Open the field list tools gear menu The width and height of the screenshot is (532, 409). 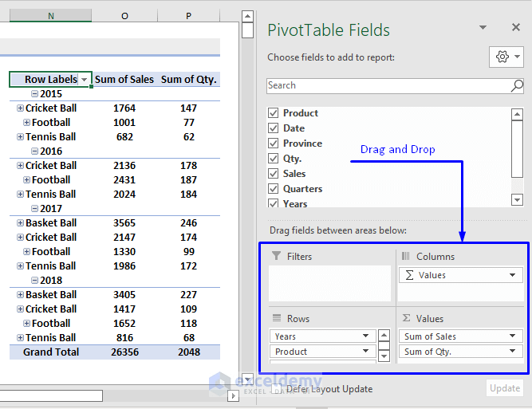(x=506, y=57)
